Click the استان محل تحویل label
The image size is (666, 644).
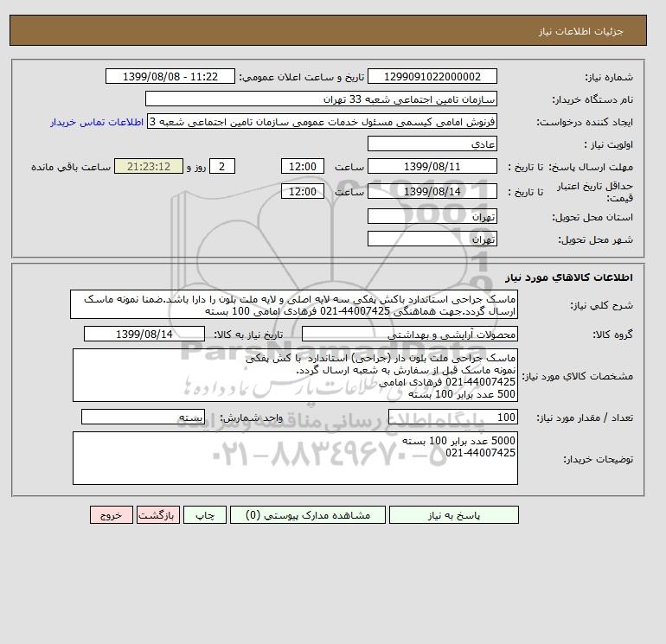(592, 217)
